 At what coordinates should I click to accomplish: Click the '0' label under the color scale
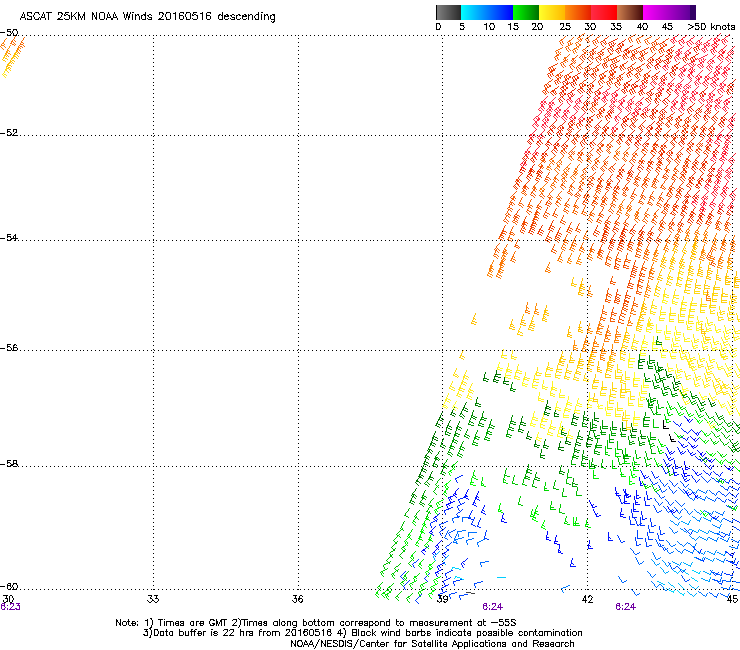click(x=438, y=27)
